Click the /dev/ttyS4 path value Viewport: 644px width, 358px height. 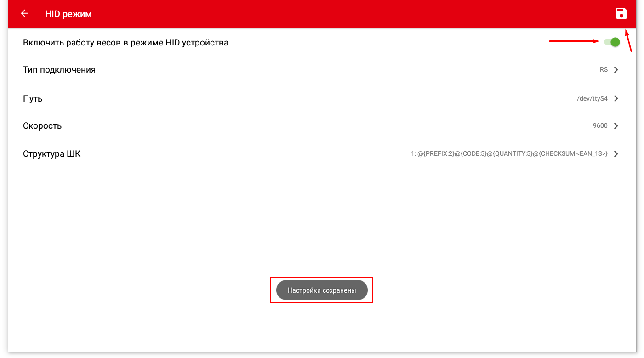592,98
